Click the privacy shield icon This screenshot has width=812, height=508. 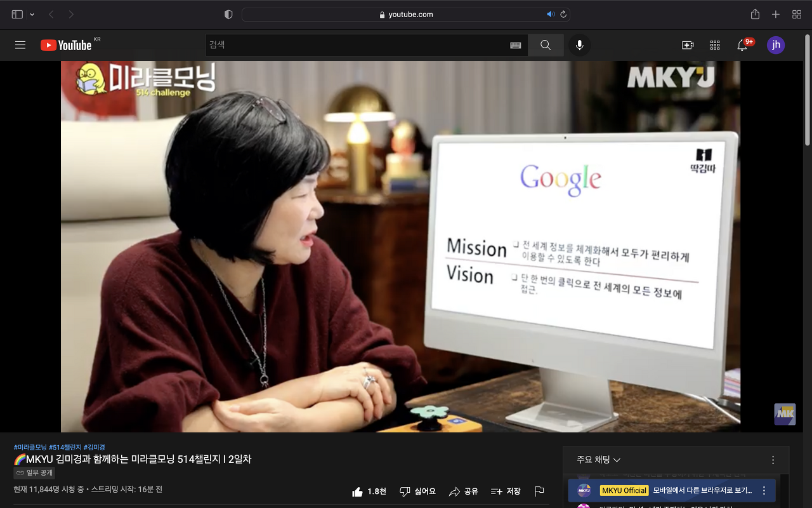229,14
